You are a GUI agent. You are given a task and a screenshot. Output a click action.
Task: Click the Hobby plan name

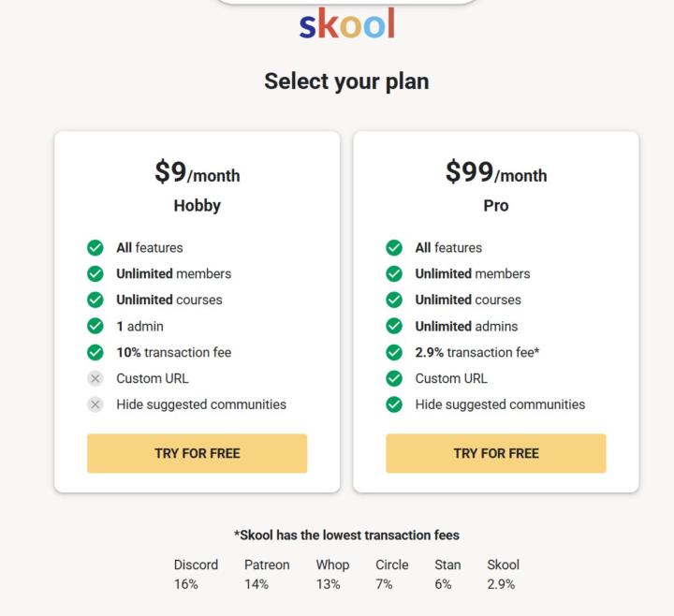point(197,206)
